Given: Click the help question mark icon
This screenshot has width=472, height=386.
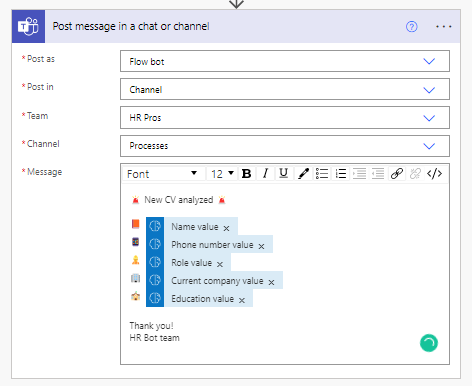Looking at the screenshot, I should click(x=412, y=26).
